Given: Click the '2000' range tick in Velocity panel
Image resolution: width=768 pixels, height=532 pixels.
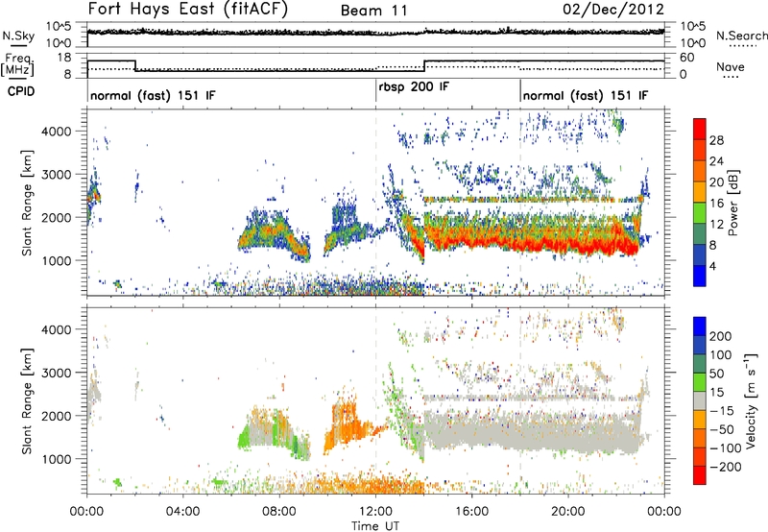Looking at the screenshot, I should click(x=57, y=416).
